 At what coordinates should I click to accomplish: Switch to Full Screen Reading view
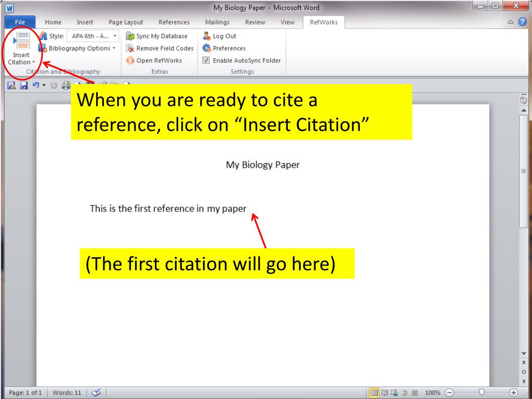(384, 393)
